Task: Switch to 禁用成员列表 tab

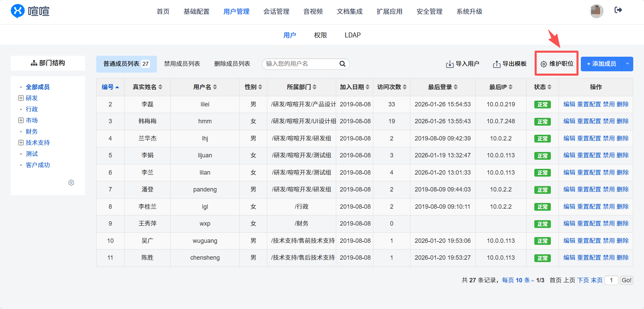Action: 182,64
